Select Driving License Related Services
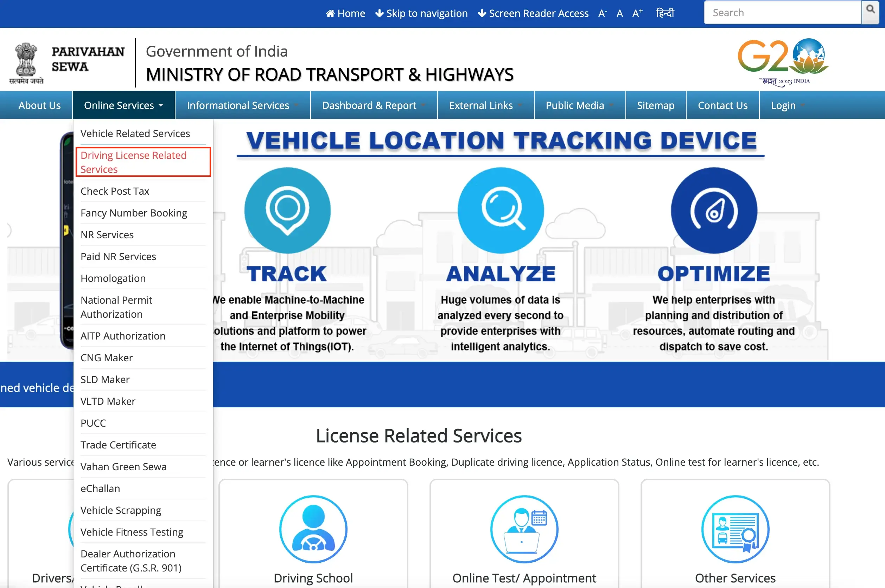 143,162
